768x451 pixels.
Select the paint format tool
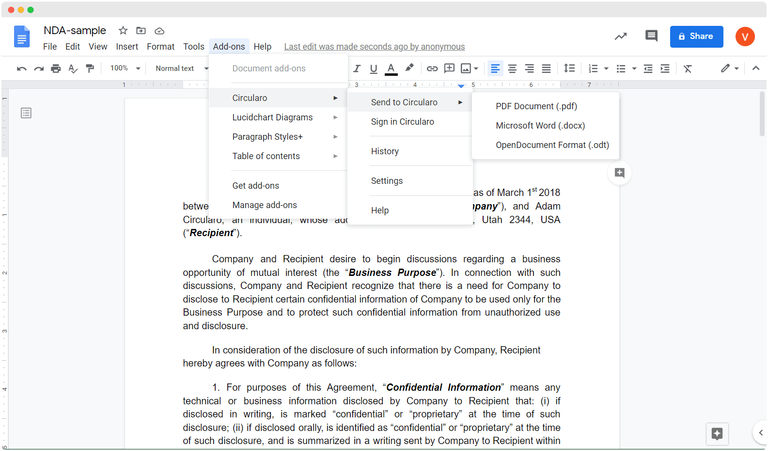(x=90, y=69)
